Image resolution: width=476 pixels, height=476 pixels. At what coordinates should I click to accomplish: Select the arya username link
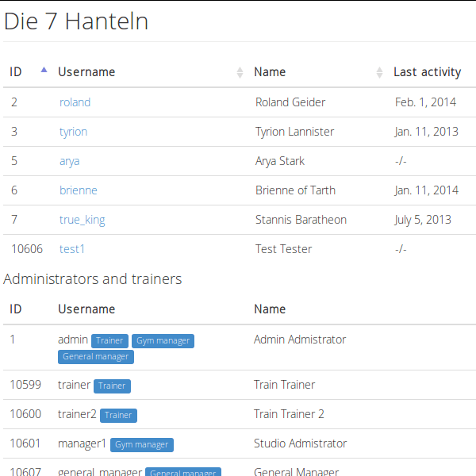point(69,161)
